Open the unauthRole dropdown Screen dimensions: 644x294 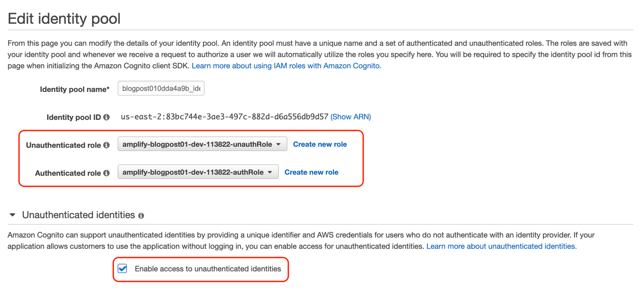[x=202, y=144]
